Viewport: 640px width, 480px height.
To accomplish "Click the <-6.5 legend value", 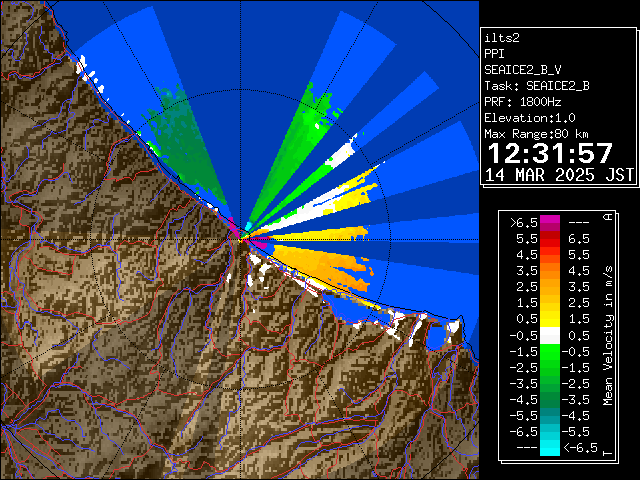I will pyautogui.click(x=580, y=447).
